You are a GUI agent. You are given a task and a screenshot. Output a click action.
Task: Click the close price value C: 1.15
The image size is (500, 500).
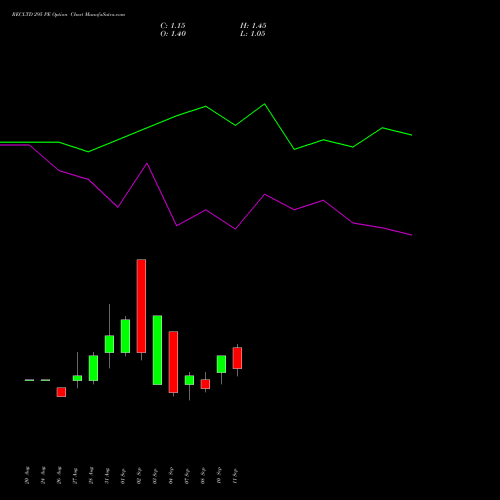(x=173, y=26)
